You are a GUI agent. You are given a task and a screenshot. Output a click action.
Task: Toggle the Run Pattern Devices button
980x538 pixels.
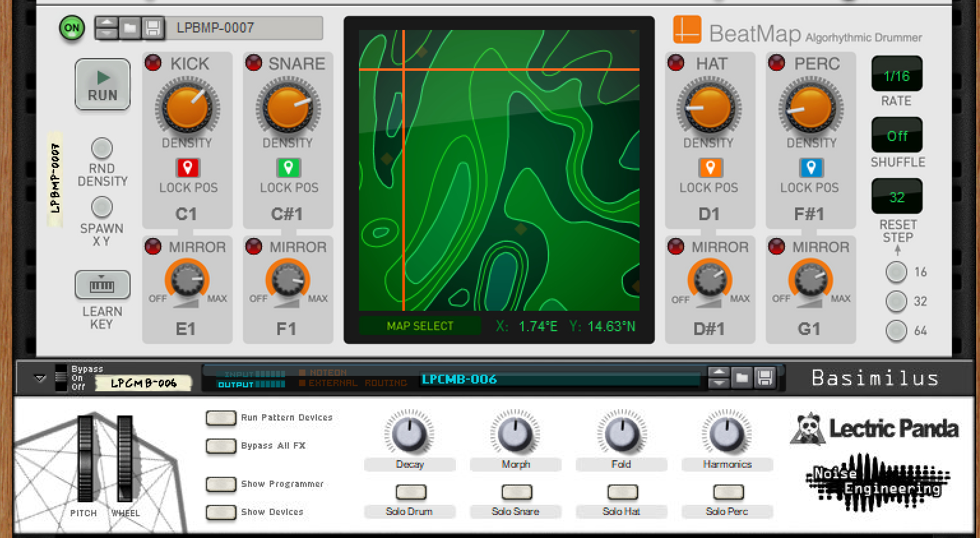pyautogui.click(x=221, y=418)
